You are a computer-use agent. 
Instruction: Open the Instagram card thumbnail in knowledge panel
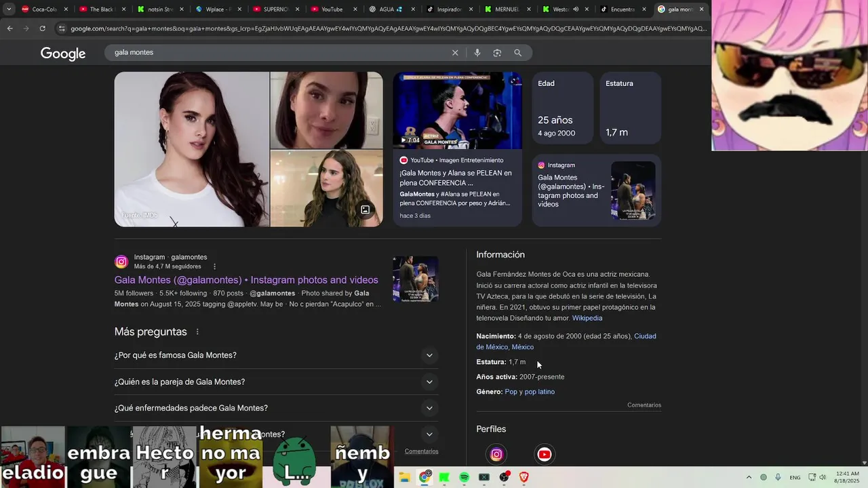(x=633, y=190)
